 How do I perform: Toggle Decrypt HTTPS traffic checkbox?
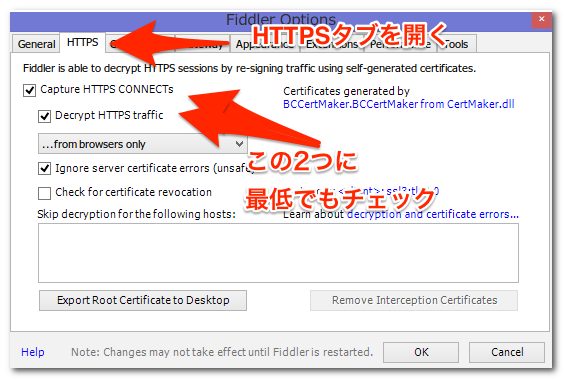click(x=45, y=116)
